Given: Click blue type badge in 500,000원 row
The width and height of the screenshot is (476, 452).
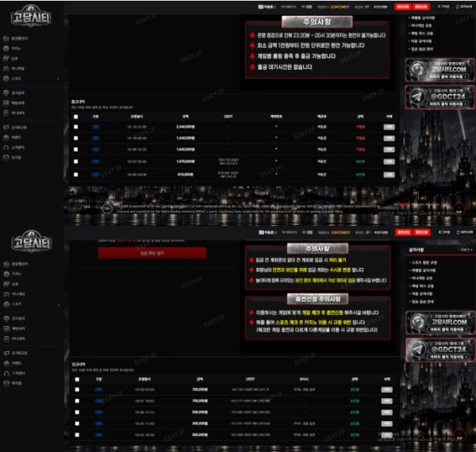Looking at the screenshot, I should pos(98,412).
